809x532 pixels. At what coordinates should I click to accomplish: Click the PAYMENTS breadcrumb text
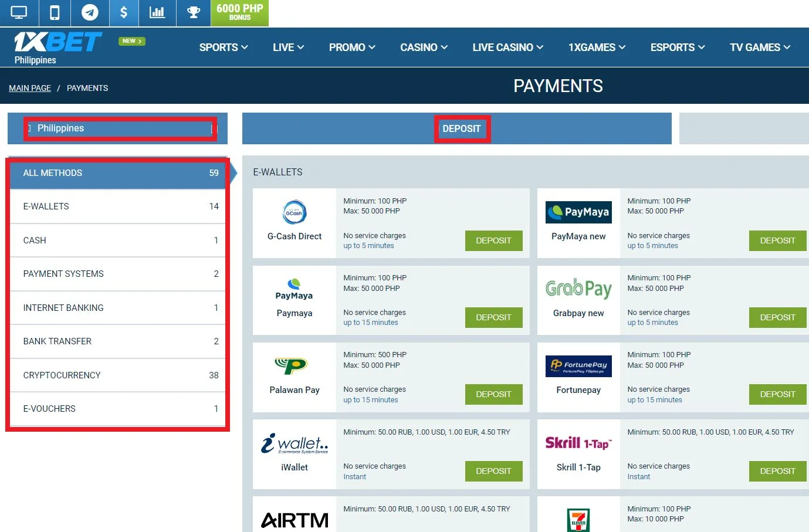pos(87,88)
